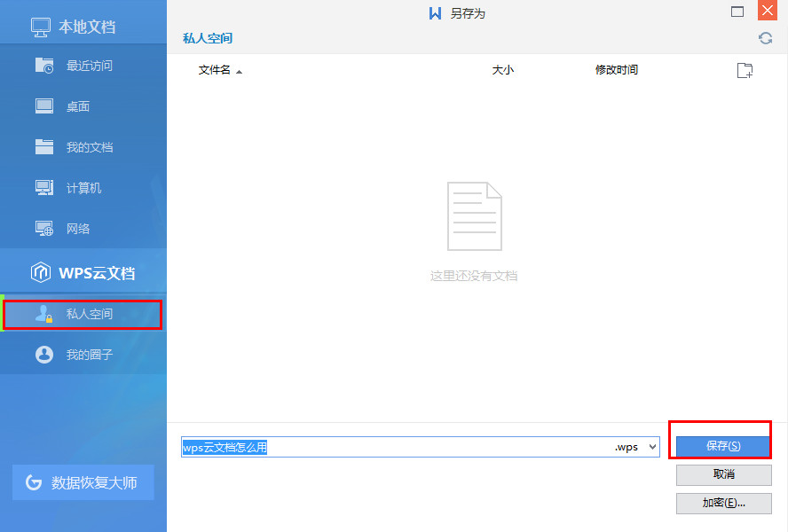Click the 私人空间 breadcrumb label
788x532 pixels.
click(x=207, y=38)
